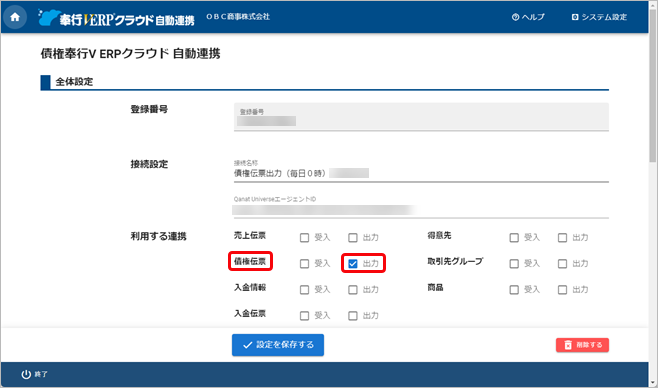Click 終了 exit power button
658x388 pixels.
pyautogui.click(x=34, y=374)
